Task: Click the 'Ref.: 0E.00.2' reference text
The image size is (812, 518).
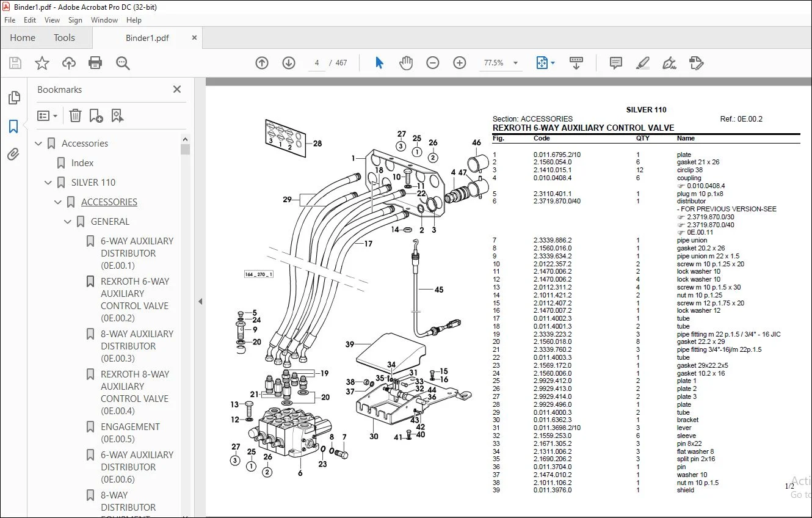Action: coord(741,119)
